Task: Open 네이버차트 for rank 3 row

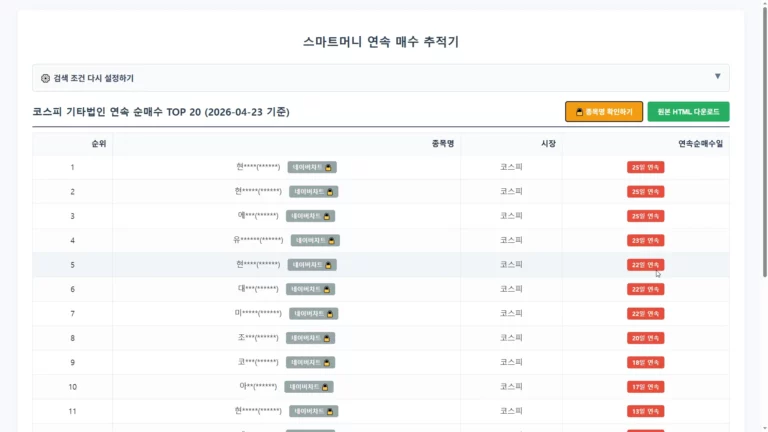Action: click(x=311, y=216)
